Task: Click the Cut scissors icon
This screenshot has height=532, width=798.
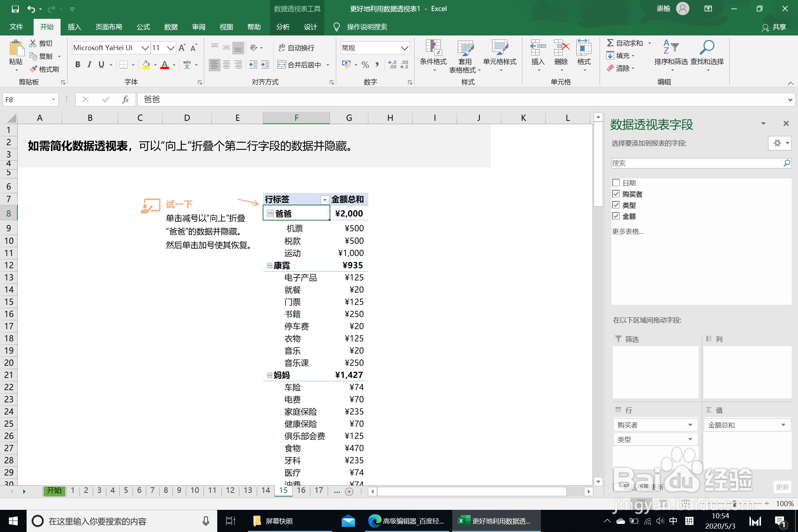Action: 33,43
